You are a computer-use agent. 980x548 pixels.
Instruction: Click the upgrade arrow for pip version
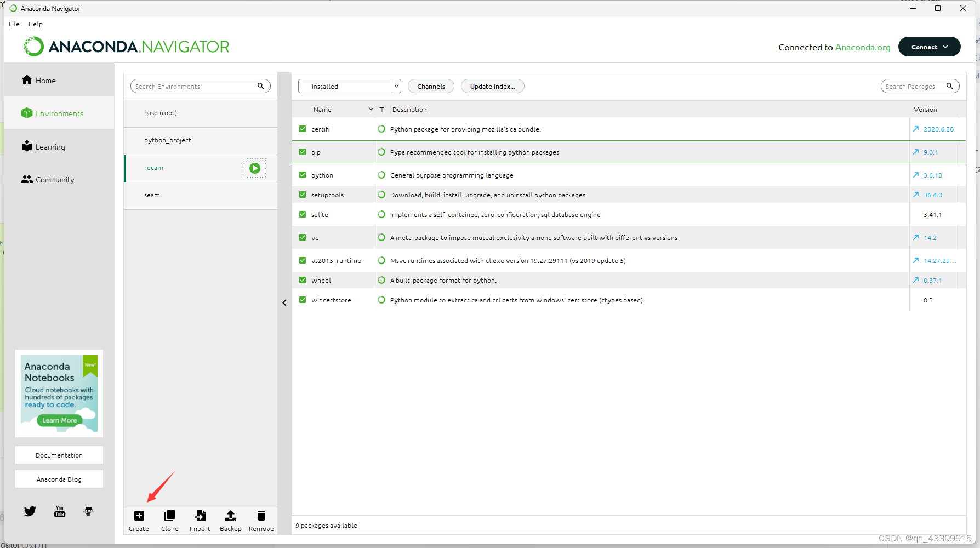pyautogui.click(x=916, y=152)
